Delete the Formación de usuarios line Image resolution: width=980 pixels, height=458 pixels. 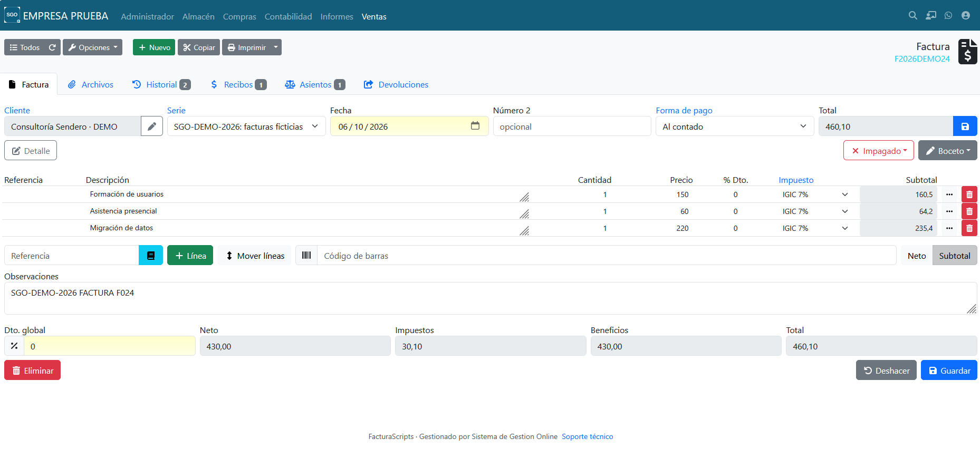[969, 194]
